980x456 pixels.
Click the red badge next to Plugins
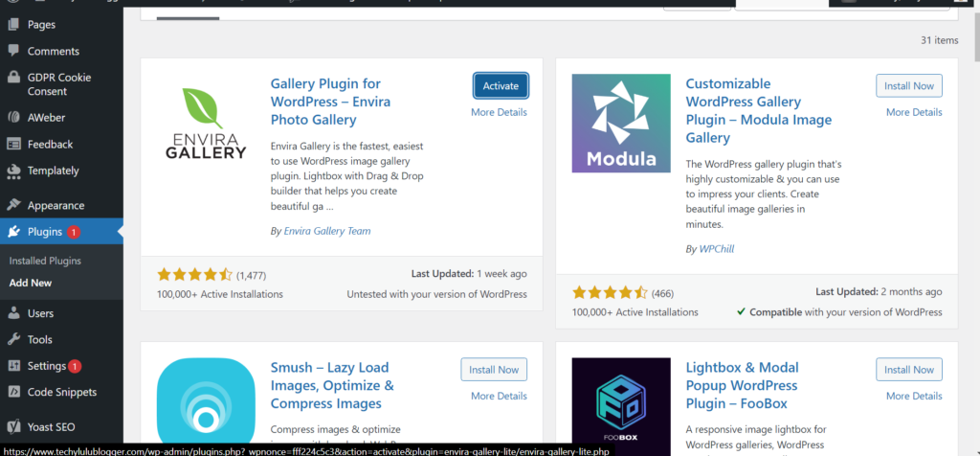[x=73, y=232]
